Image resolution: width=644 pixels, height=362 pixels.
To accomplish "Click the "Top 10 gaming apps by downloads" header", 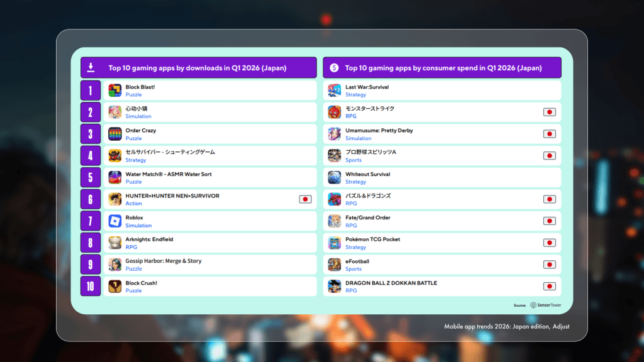I will coord(197,68).
